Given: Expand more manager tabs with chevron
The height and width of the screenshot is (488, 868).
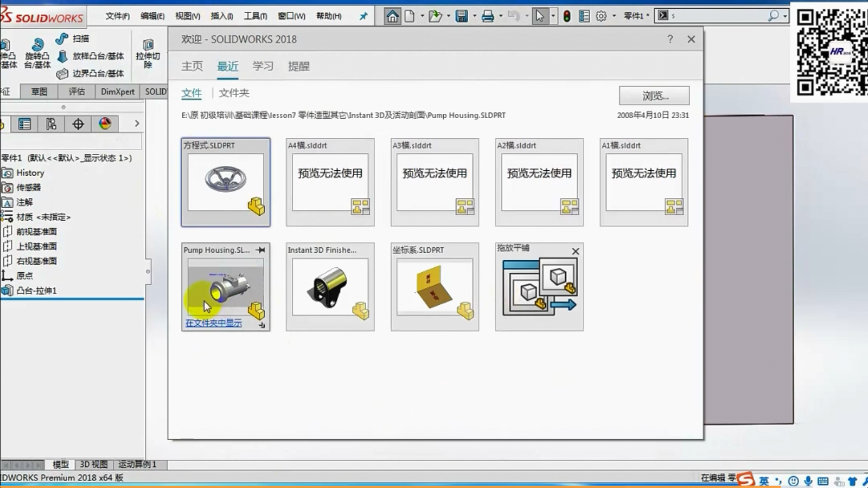Looking at the screenshot, I should (137, 124).
